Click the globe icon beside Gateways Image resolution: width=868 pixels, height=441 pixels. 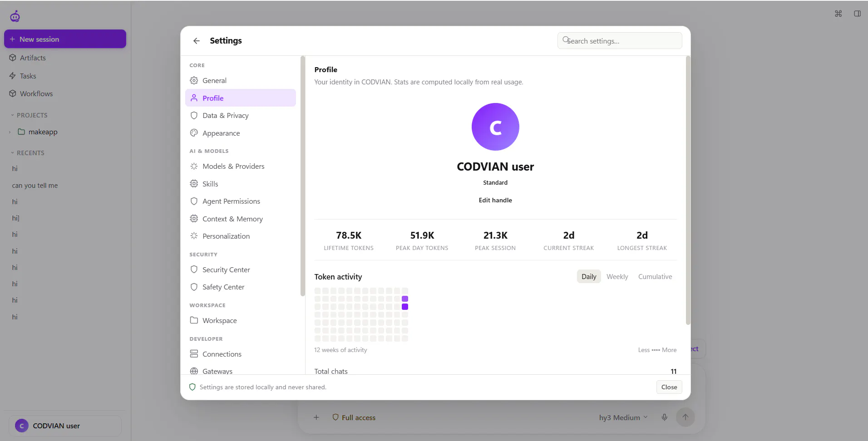[194, 371]
